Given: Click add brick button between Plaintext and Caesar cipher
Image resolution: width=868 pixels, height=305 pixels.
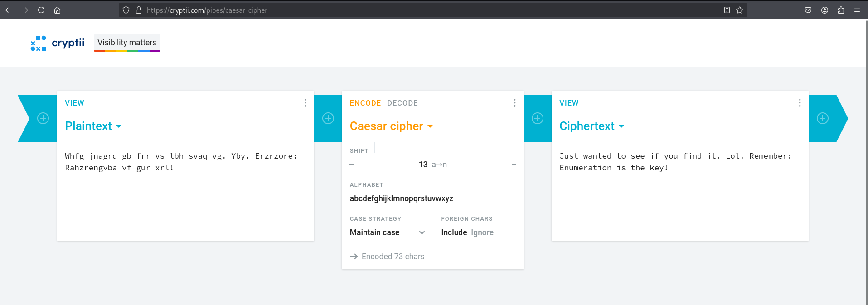Looking at the screenshot, I should tap(328, 118).
